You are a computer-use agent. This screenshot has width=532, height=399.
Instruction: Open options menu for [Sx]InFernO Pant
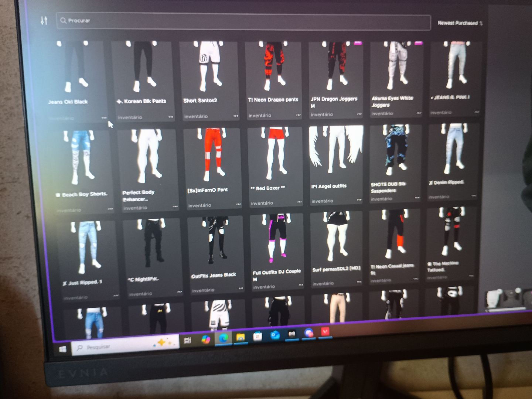coord(238,204)
